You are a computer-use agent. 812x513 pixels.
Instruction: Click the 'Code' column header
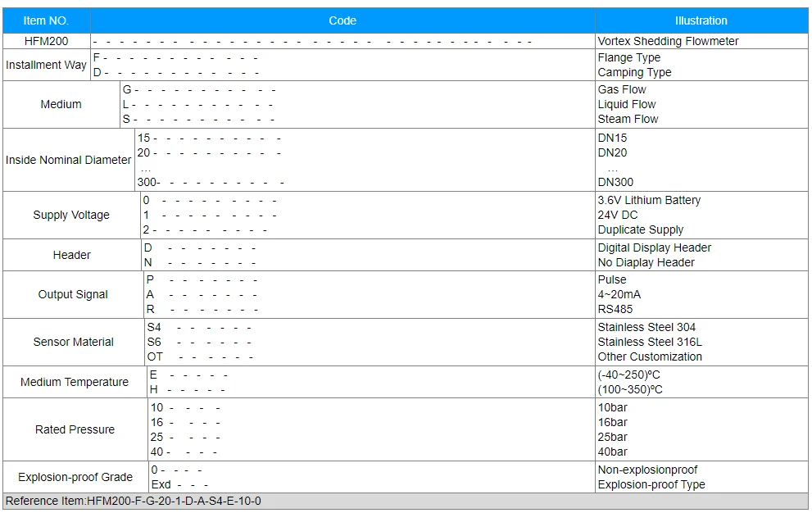(342, 20)
